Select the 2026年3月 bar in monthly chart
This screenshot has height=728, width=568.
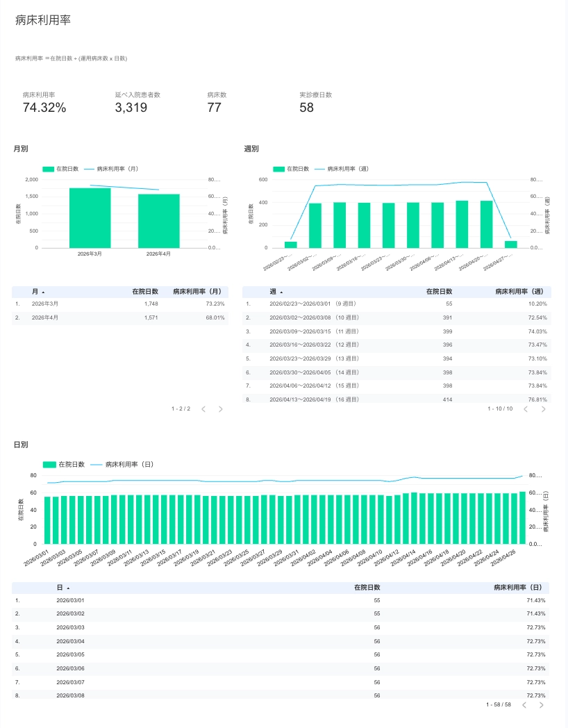click(x=90, y=217)
